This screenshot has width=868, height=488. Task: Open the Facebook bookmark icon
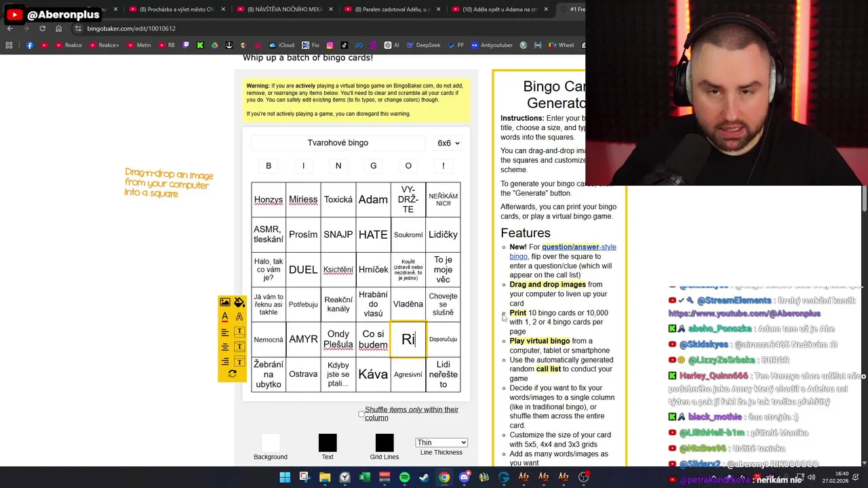pos(30,45)
